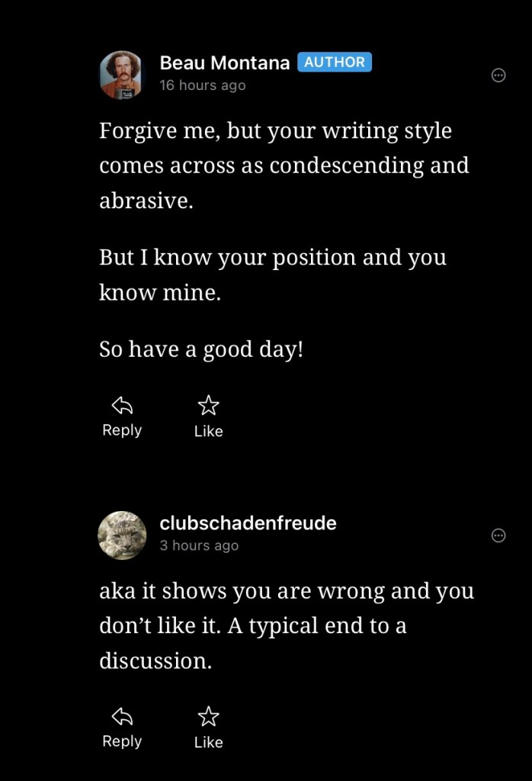The height and width of the screenshot is (781, 532).
Task: Click star icon under clubschadenfreude's comment
Action: pos(208,716)
